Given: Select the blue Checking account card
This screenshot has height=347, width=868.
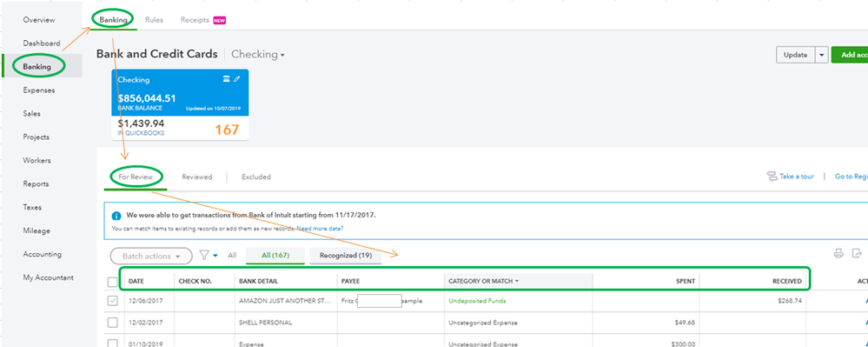Looking at the screenshot, I should tap(180, 92).
